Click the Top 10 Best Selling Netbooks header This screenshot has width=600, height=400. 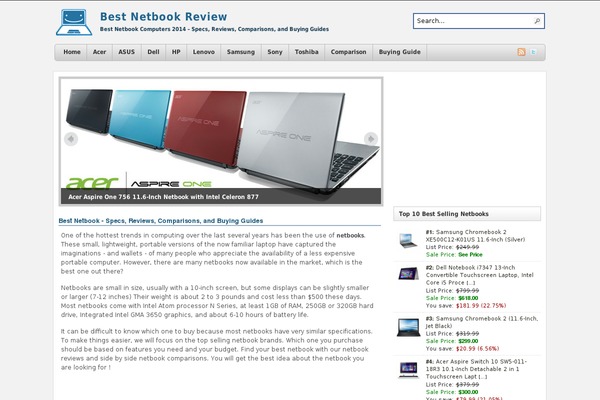pyautogui.click(x=467, y=214)
